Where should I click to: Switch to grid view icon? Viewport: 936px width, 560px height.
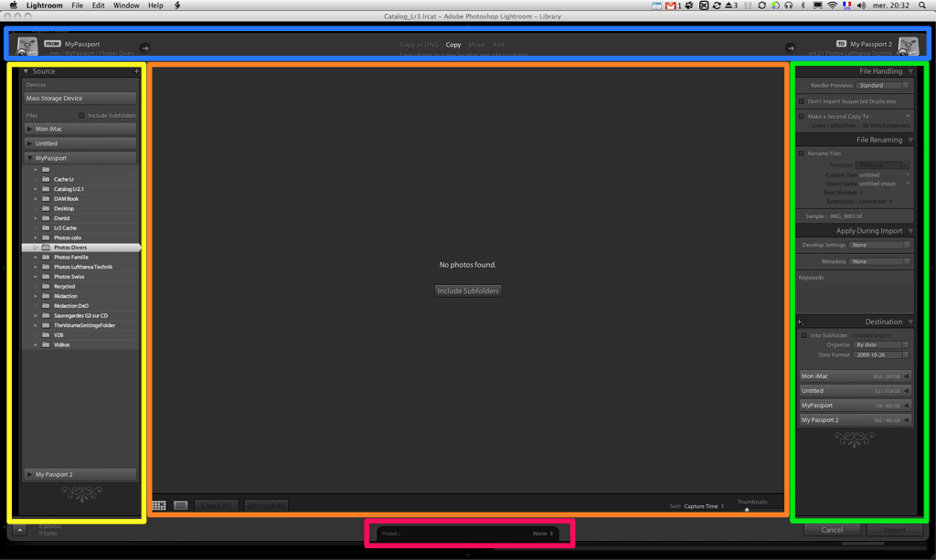[159, 506]
